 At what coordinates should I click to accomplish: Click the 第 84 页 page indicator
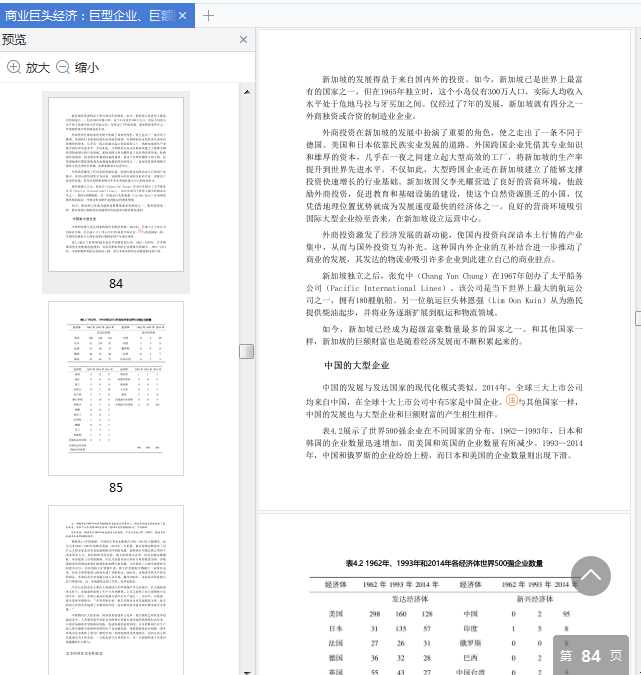(591, 656)
